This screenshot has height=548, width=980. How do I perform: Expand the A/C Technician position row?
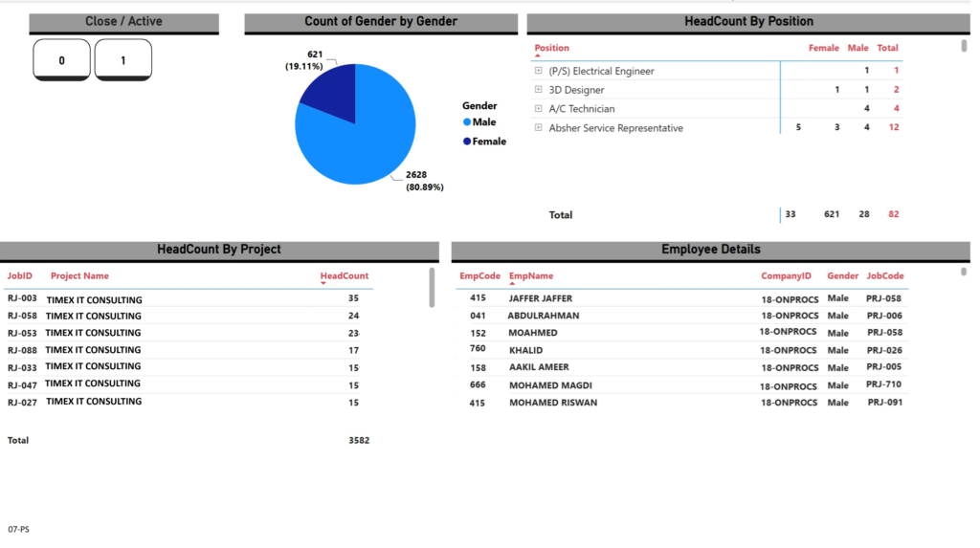(x=538, y=108)
